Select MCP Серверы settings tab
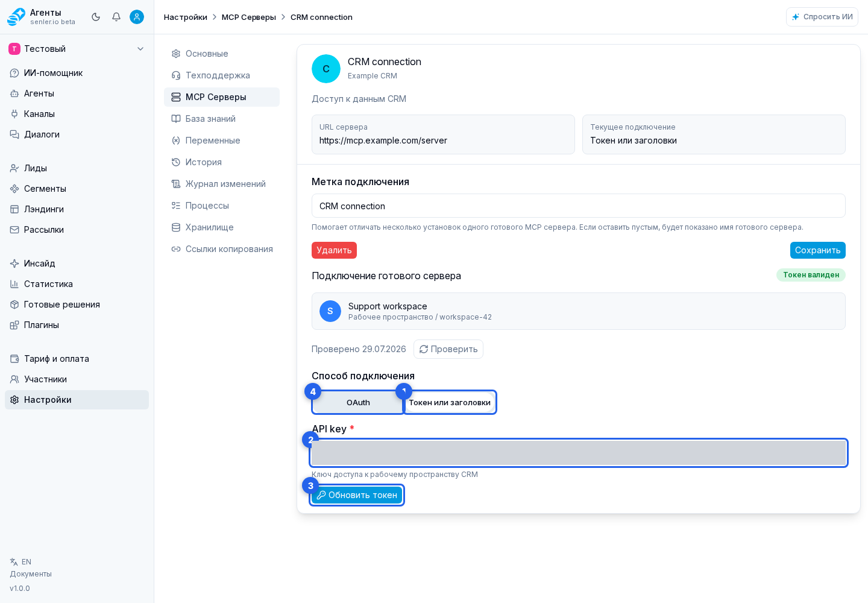The height and width of the screenshot is (603, 868). tap(222, 97)
